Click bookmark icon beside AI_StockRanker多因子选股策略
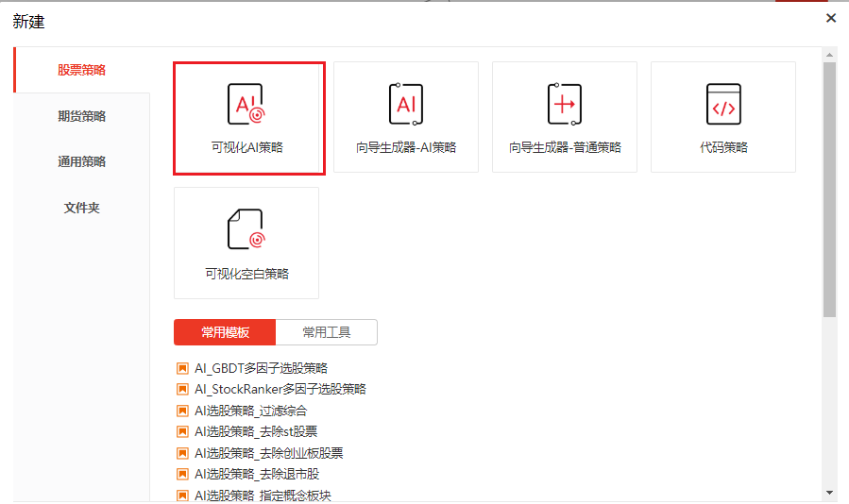The width and height of the screenshot is (849, 504). pos(182,389)
